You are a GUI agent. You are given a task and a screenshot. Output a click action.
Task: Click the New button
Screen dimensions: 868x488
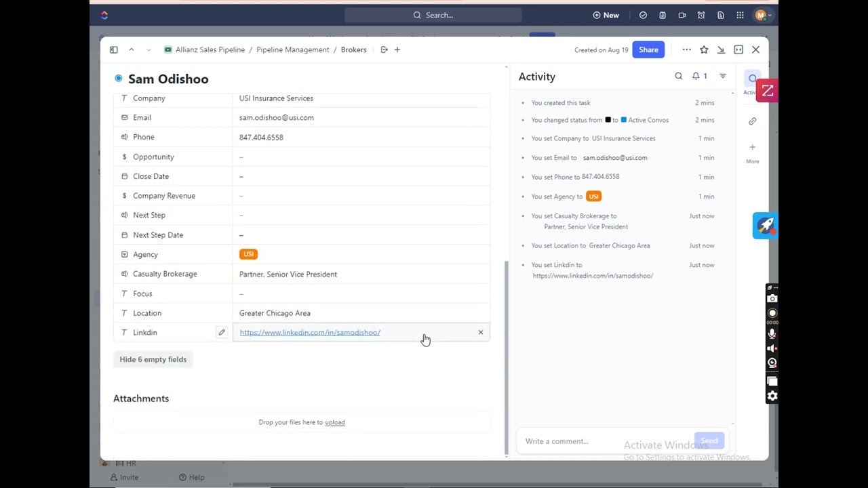606,15
